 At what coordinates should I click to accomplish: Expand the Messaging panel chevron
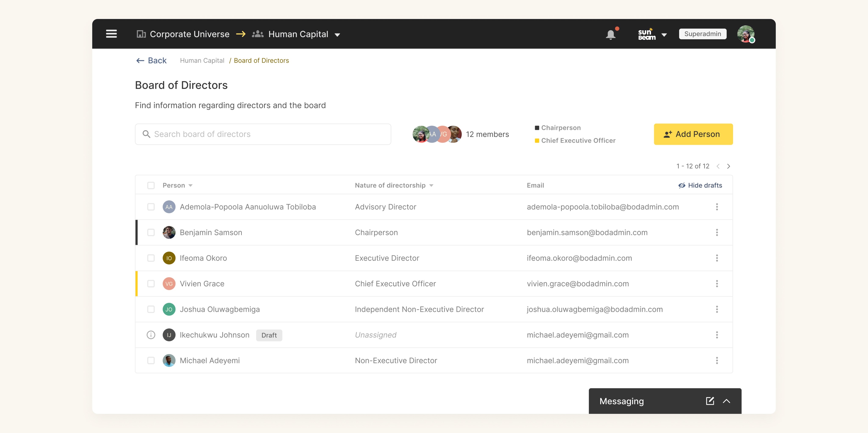click(x=726, y=401)
